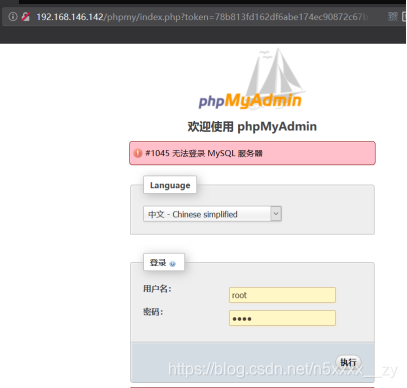This screenshot has width=407, height=388.
Task: Click the 欢迎使用 phpMyAdmin heading
Action: click(252, 127)
